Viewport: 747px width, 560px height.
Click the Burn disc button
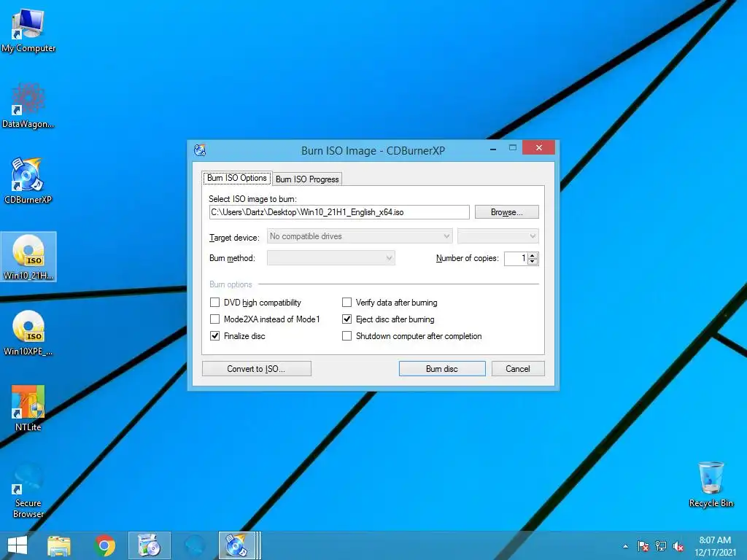442,368
